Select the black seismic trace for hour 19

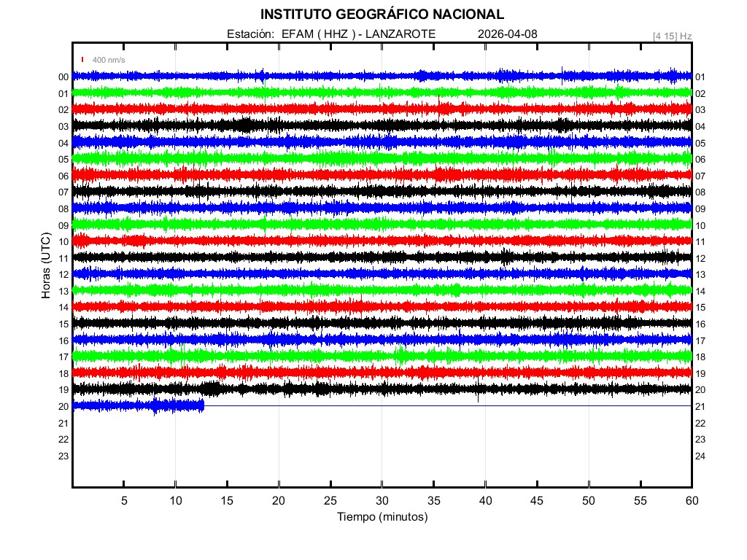(x=382, y=389)
